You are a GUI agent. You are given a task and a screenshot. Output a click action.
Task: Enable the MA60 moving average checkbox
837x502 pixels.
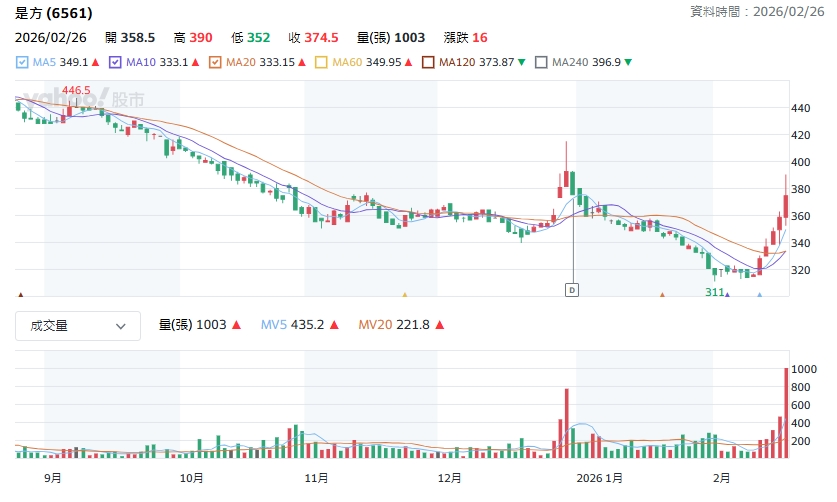321,62
